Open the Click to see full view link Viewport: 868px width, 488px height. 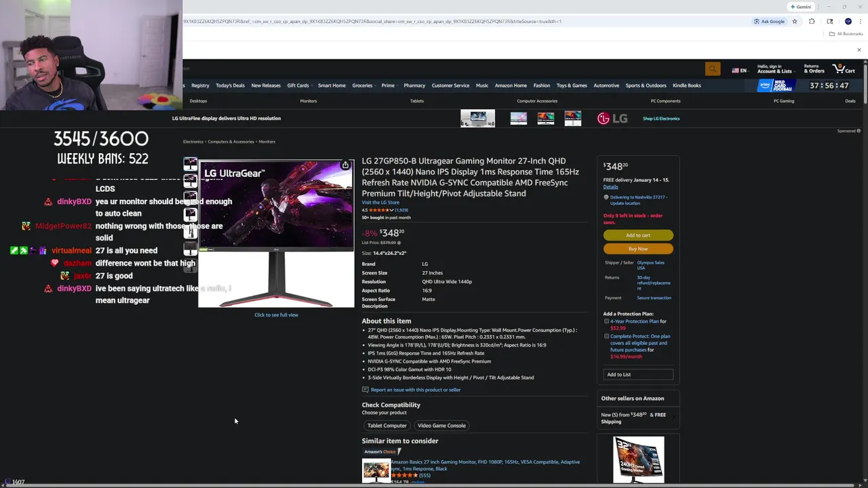[x=276, y=315]
